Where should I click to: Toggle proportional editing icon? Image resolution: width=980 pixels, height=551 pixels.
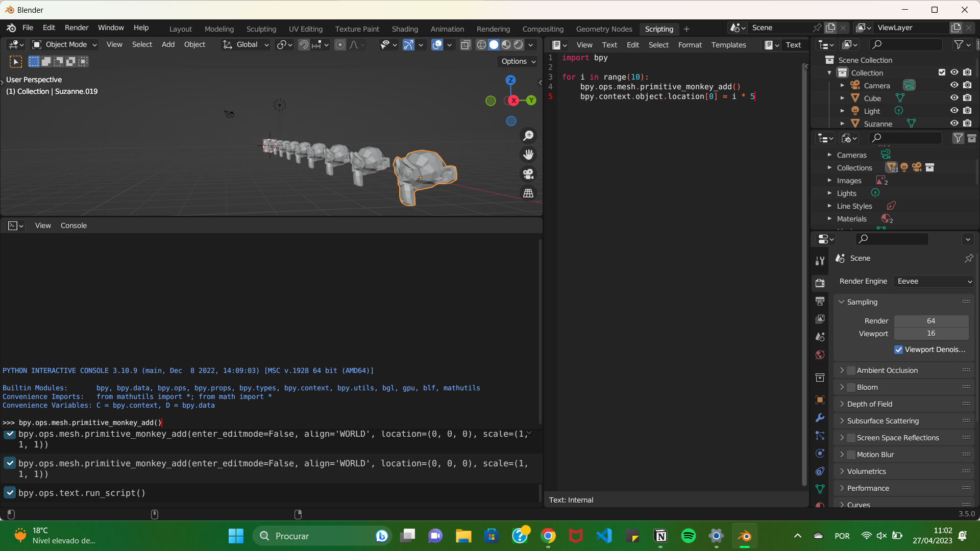click(340, 45)
